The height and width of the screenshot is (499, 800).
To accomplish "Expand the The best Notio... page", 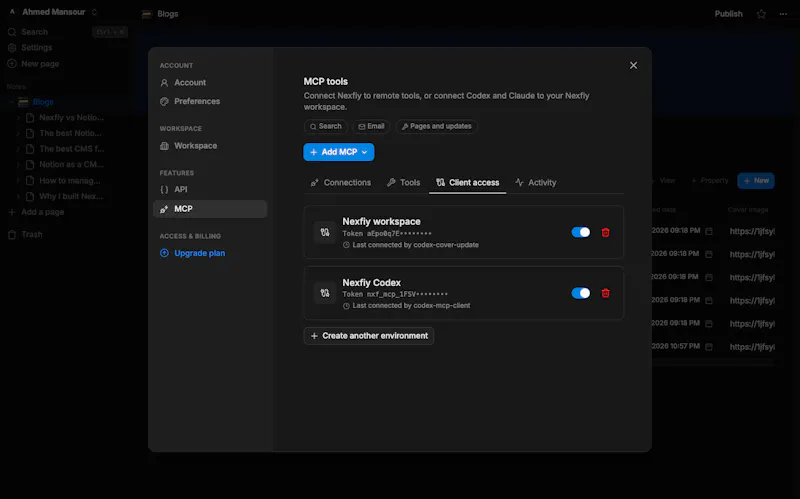I will [18, 134].
